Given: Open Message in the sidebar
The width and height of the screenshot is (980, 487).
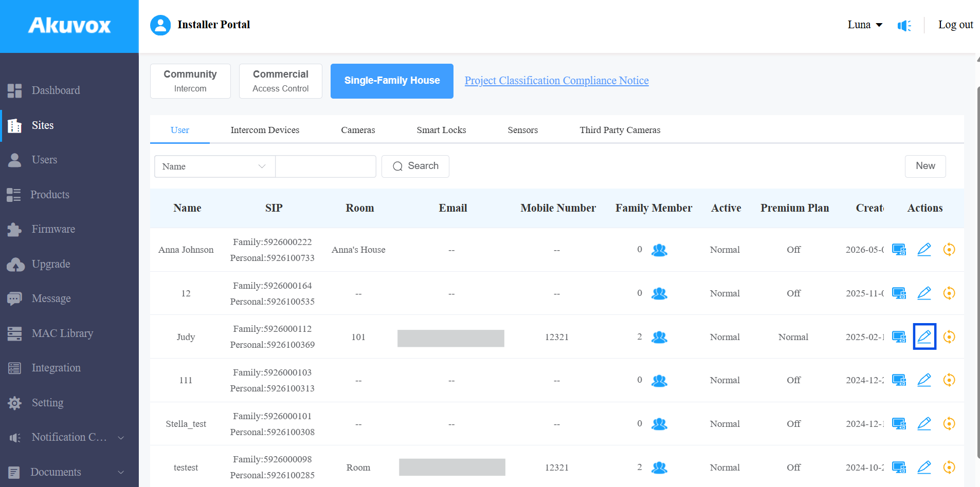Looking at the screenshot, I should 69,298.
